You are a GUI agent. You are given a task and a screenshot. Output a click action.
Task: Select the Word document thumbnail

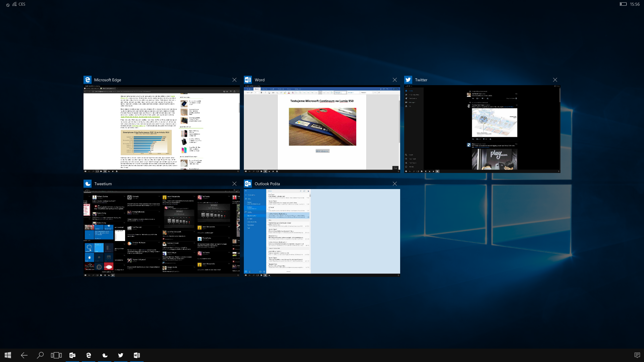tap(322, 129)
